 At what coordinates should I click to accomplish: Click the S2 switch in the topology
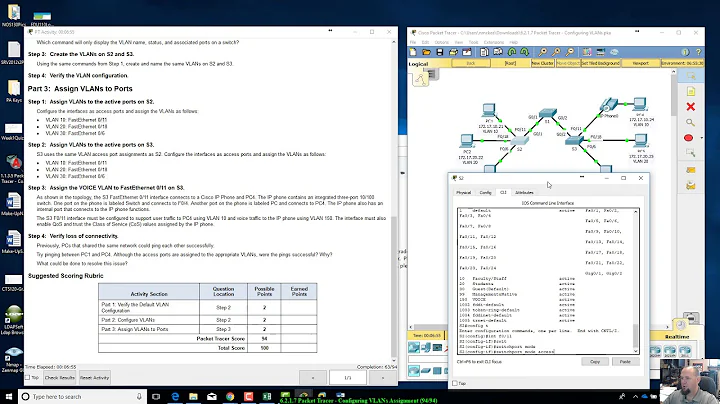tap(519, 141)
